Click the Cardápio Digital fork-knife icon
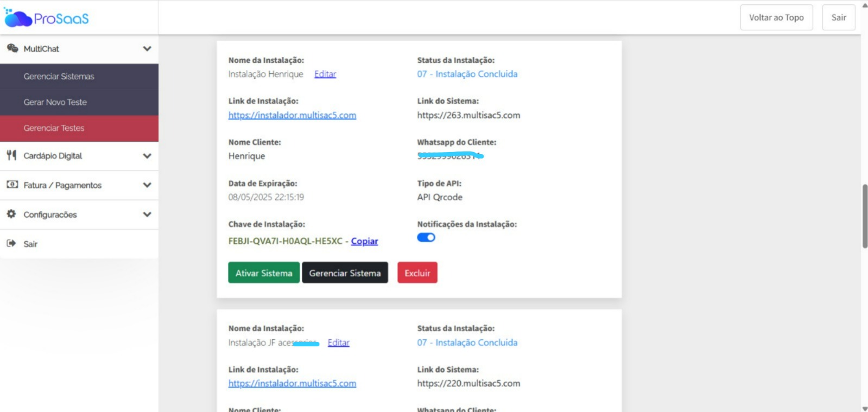This screenshot has height=412, width=868. [11, 155]
